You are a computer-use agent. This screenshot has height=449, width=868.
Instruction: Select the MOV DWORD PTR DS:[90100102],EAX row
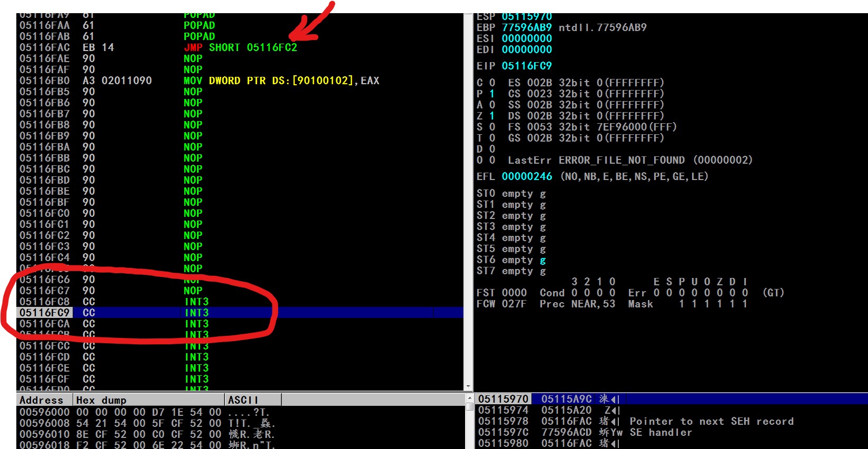click(240, 81)
